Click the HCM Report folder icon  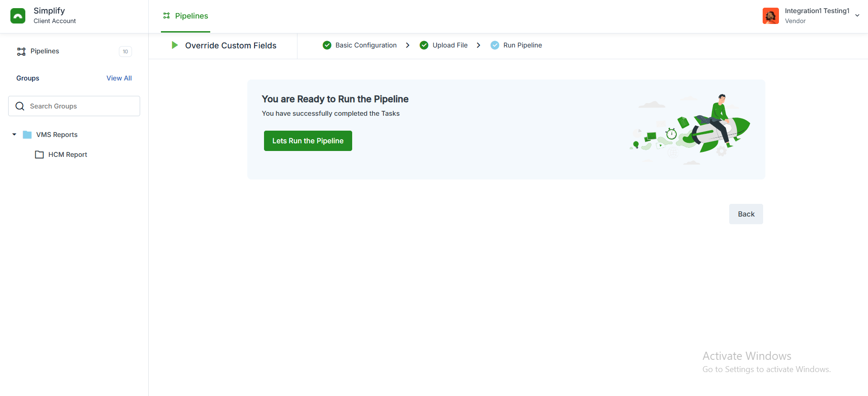39,155
